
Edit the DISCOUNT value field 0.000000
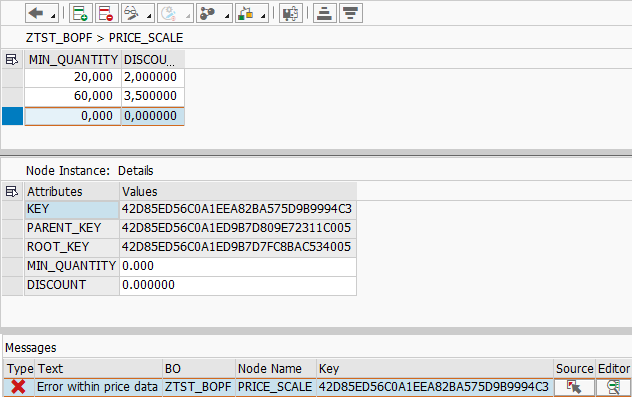pos(238,285)
